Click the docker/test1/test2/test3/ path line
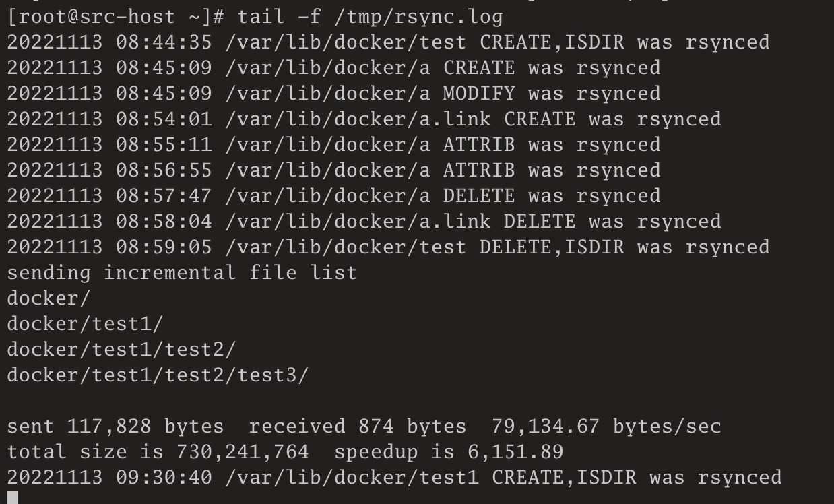The height and width of the screenshot is (504, 834). 158,375
